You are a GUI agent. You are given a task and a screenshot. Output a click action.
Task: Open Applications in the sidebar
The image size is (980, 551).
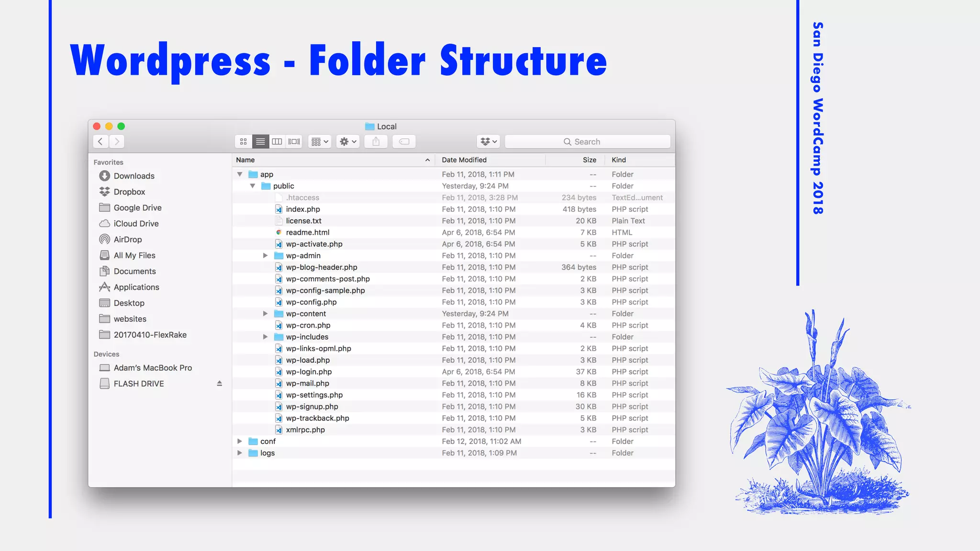click(129, 287)
